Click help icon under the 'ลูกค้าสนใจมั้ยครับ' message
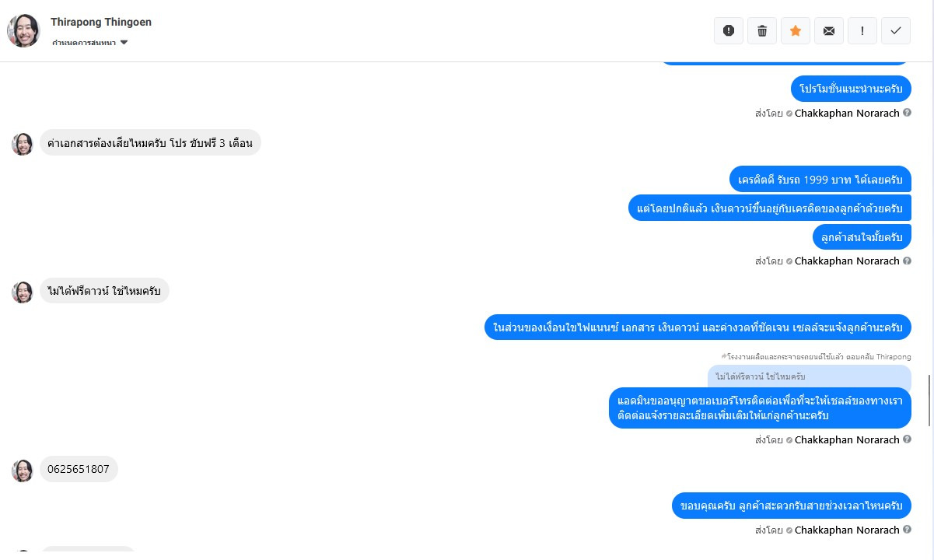Screen dimensions: 934x560 click(907, 261)
